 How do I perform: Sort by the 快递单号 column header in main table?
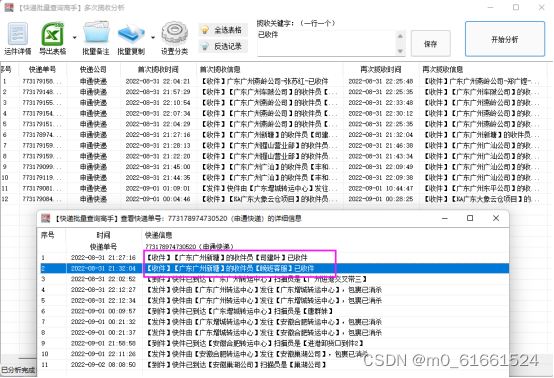tap(42, 69)
